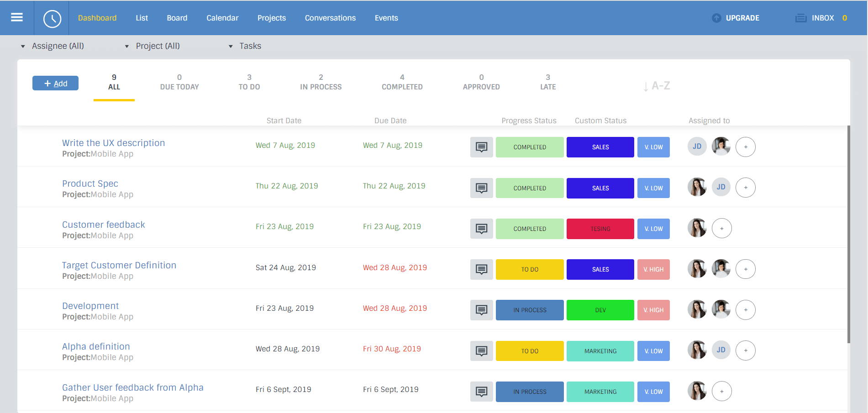Viewport: 868px width, 413px height.
Task: Click due date Wed 28 Aug of Development
Action: (395, 308)
